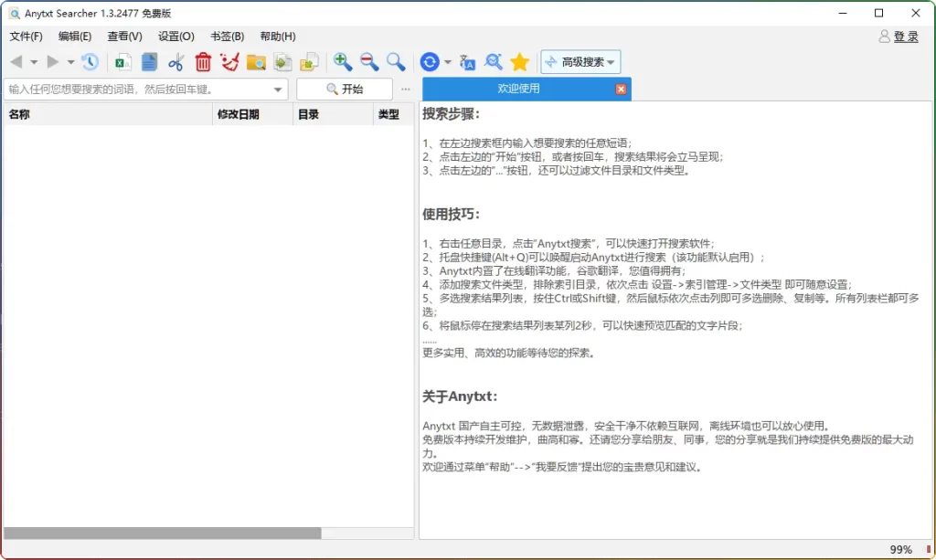Select the 欢迎使用 tab
This screenshot has height=560, width=936.
[518, 89]
